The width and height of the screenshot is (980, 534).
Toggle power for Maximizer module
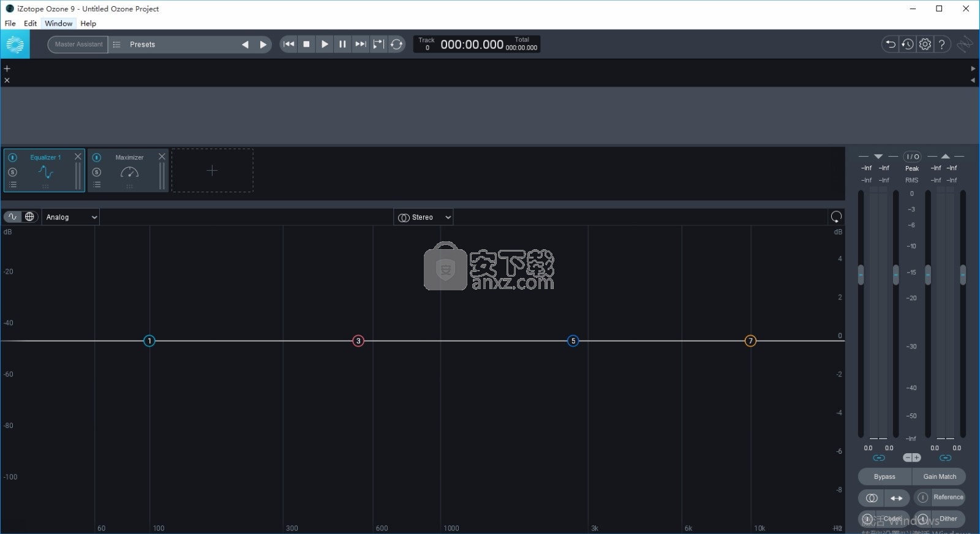96,157
